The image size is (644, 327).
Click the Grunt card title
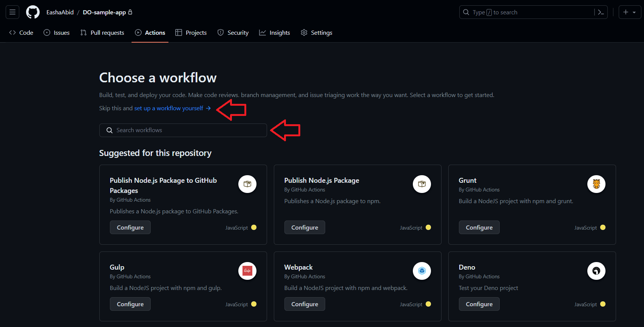click(x=468, y=180)
